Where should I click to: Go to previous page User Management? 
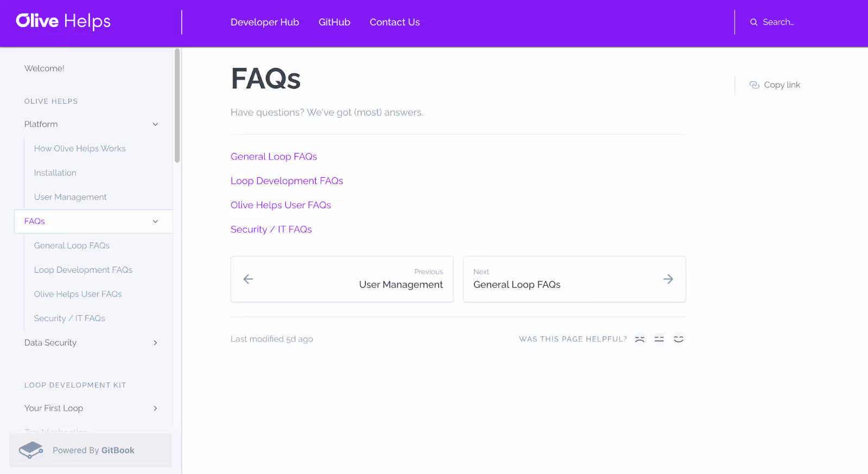coord(342,279)
